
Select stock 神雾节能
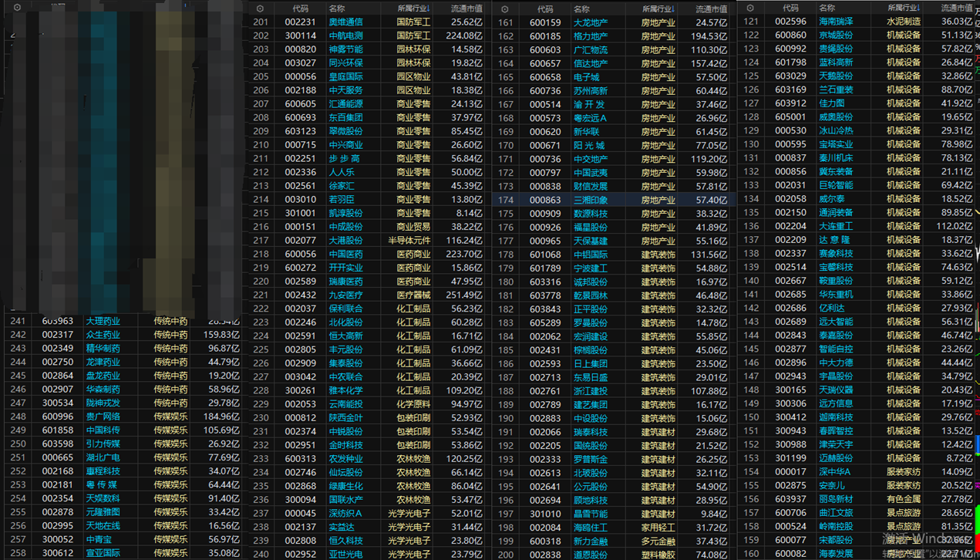[345, 49]
